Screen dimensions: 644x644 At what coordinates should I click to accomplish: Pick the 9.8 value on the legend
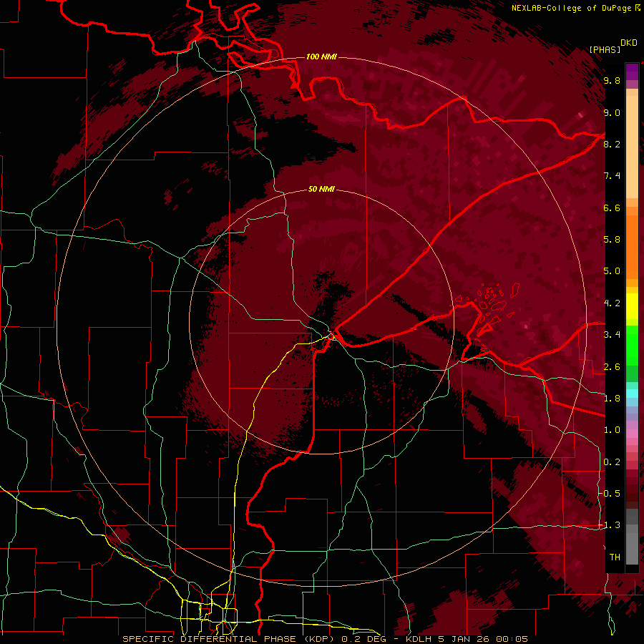click(x=612, y=81)
